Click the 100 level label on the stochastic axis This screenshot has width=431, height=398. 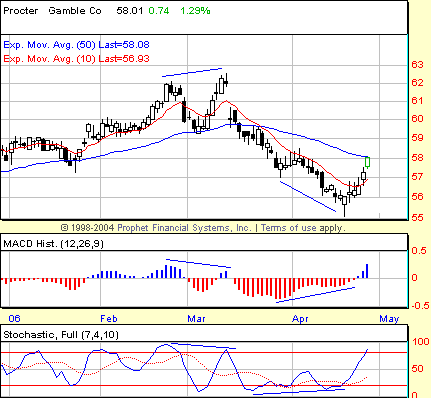tap(421, 342)
